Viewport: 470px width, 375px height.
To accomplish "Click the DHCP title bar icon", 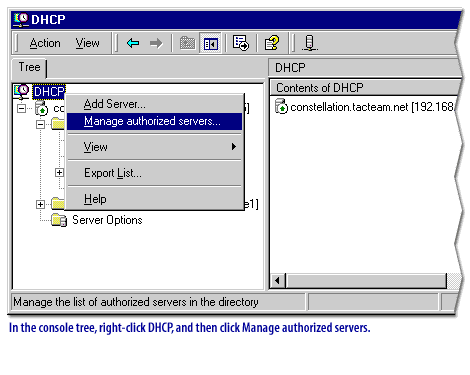I will pos(21,20).
